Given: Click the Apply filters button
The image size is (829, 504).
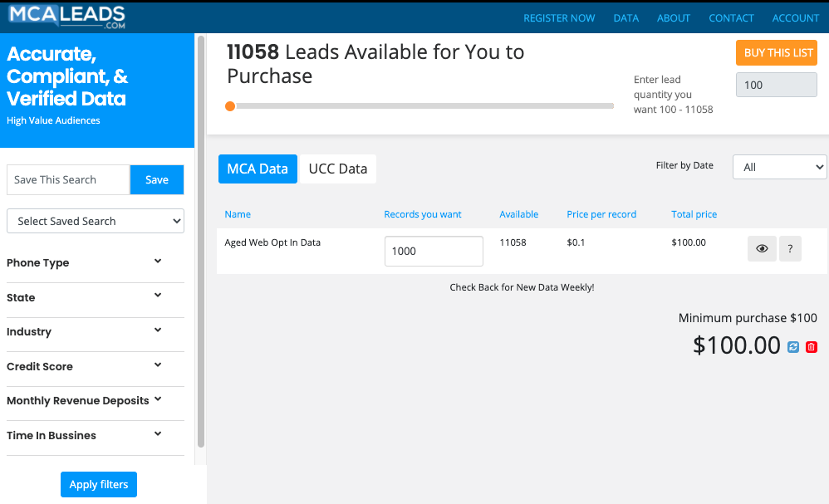Looking at the screenshot, I should click(x=99, y=484).
